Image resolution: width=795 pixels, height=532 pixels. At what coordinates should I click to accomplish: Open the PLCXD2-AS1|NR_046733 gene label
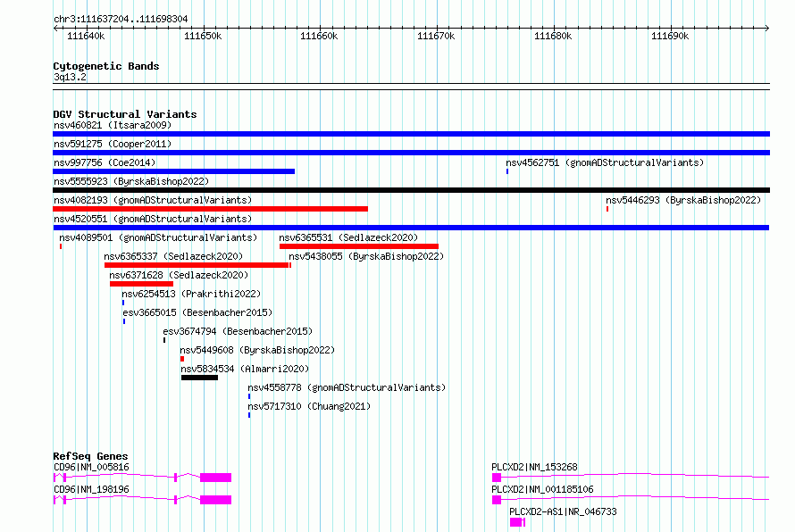(x=564, y=511)
